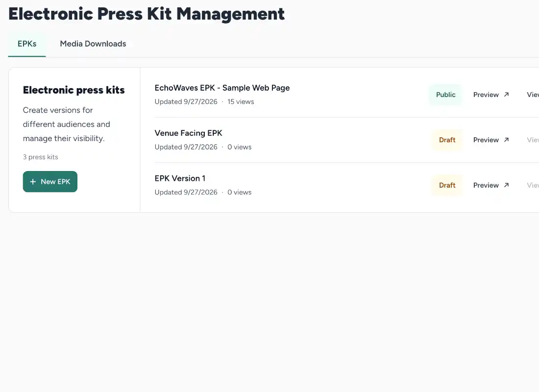Click the external arrow icon beside Venue Facing Preview
539x392 pixels.
506,140
